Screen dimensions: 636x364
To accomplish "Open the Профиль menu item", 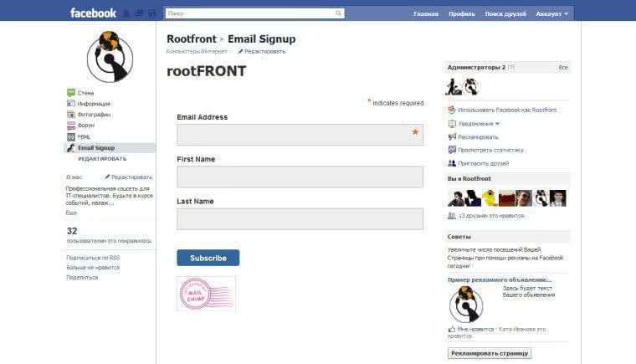I will (x=461, y=13).
